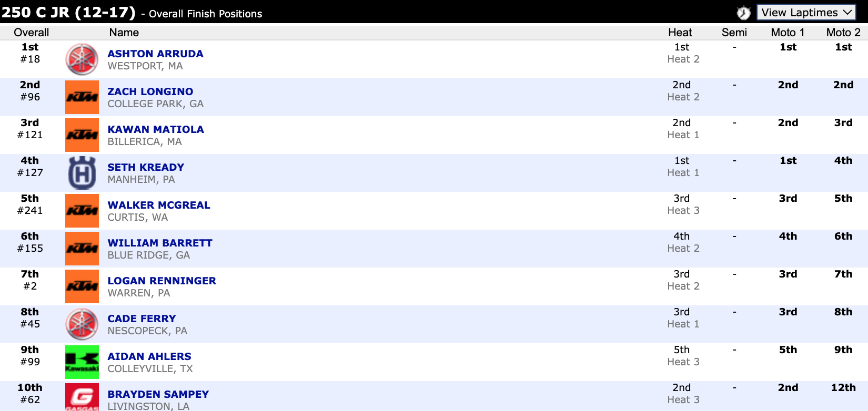Open Zach Longino's rider link
868x411 pixels.
point(150,91)
